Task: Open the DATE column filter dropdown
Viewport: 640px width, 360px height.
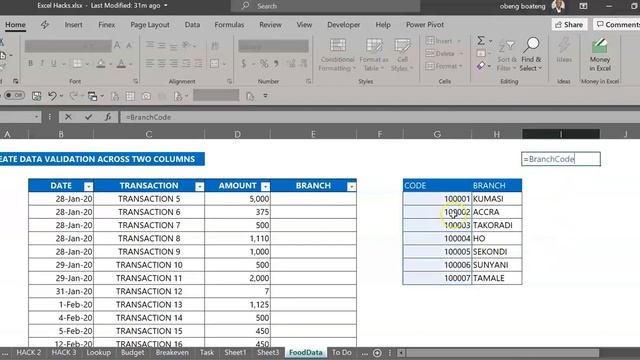Action: [x=88, y=187]
